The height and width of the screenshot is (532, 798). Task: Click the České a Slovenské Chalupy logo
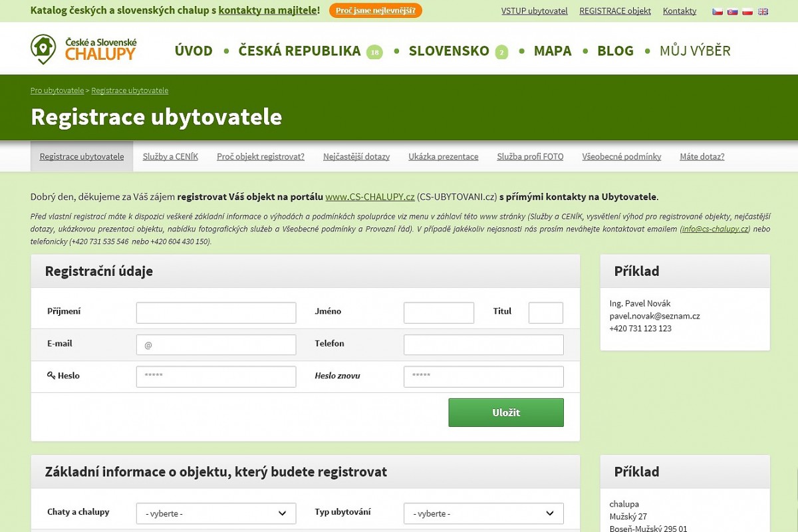[83, 49]
